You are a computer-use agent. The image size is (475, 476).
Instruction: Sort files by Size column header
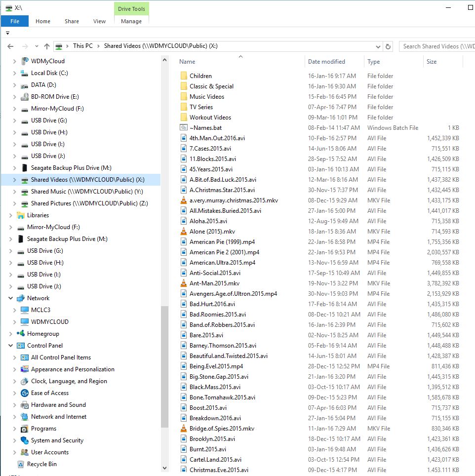[x=432, y=62]
